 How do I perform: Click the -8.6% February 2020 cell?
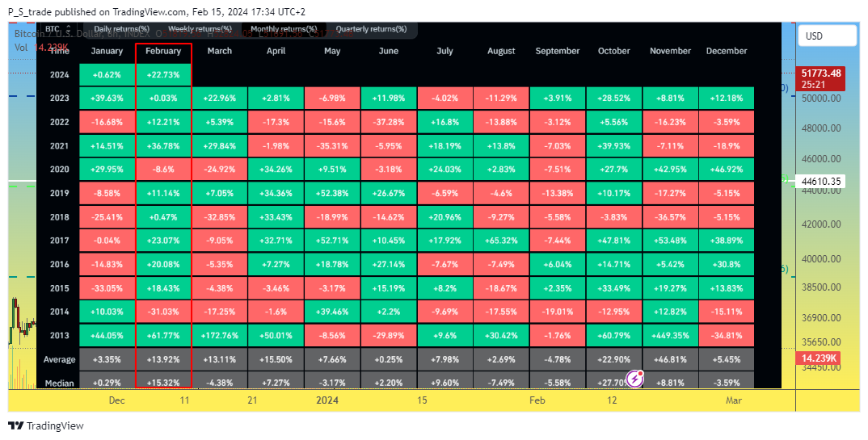click(x=163, y=170)
